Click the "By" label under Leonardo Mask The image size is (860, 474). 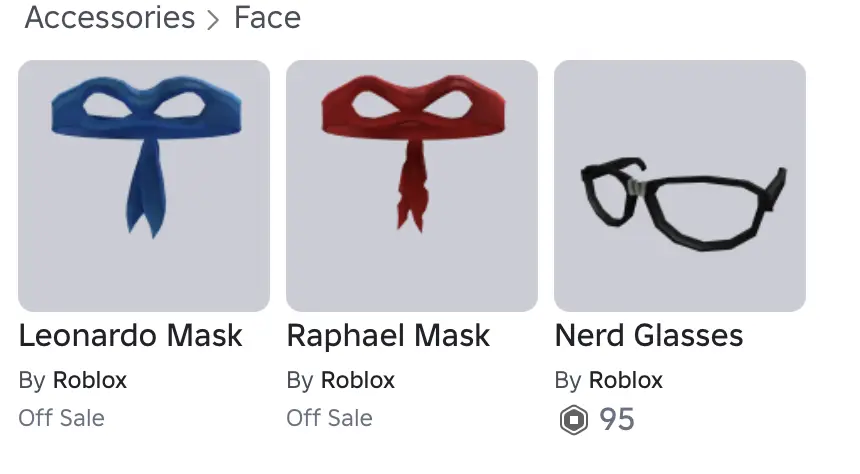click(32, 380)
